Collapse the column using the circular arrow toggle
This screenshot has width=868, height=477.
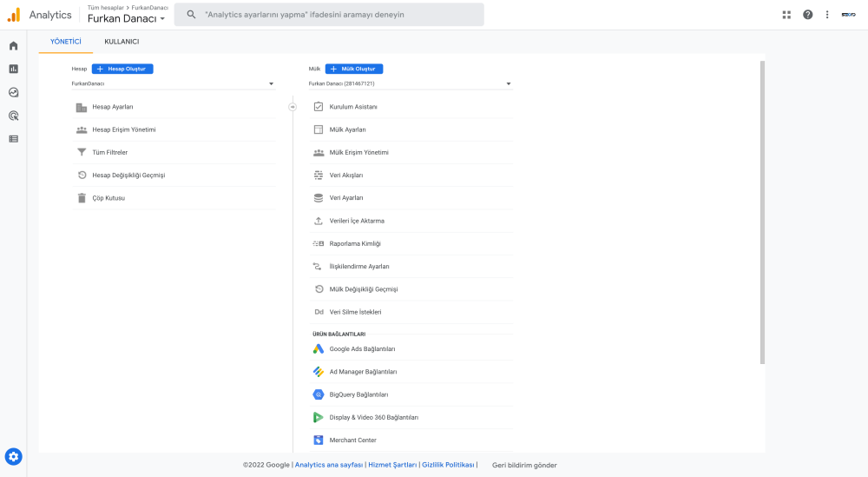click(x=293, y=107)
